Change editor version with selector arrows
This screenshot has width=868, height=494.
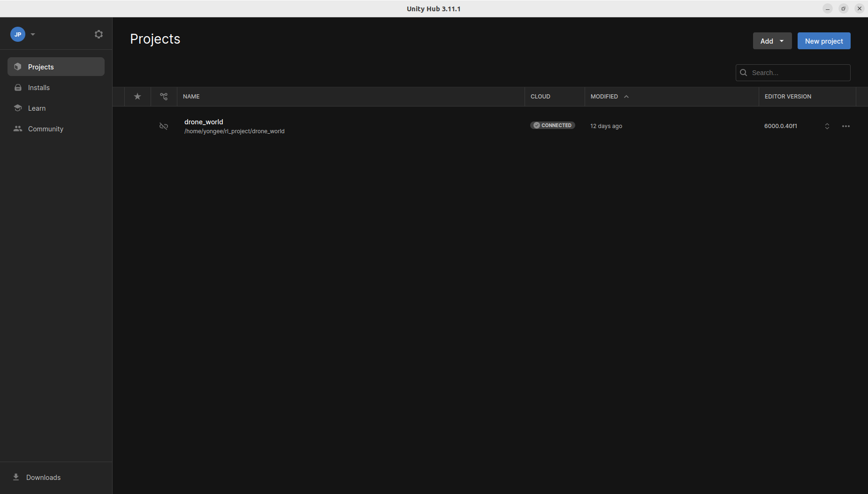coord(827,126)
